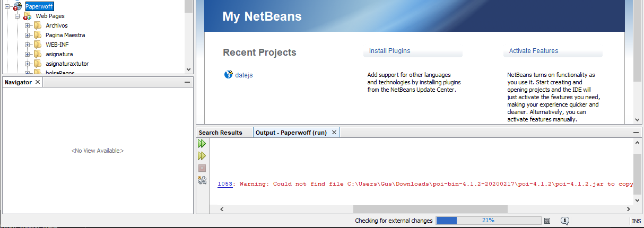Screen dimensions: 644x228
Task: Click the asignaturaxtutor folder icon
Action: (x=37, y=64)
